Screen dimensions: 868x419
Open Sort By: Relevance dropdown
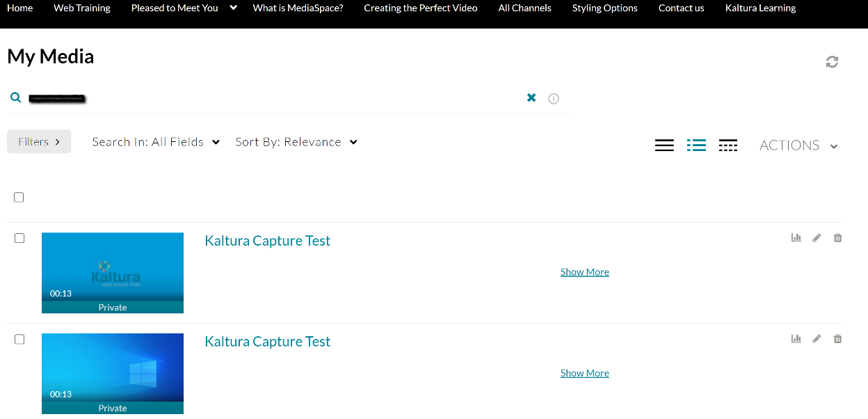(296, 142)
